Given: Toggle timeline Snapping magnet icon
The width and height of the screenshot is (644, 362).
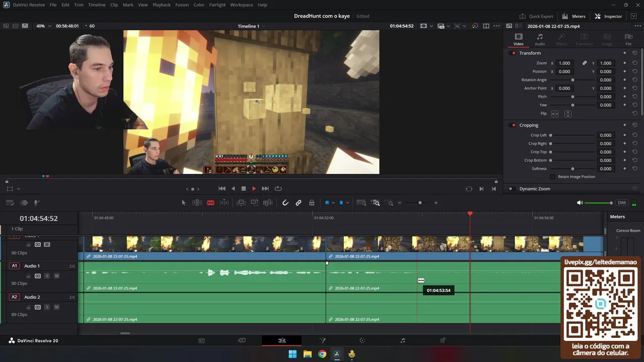Looking at the screenshot, I should pos(285,203).
